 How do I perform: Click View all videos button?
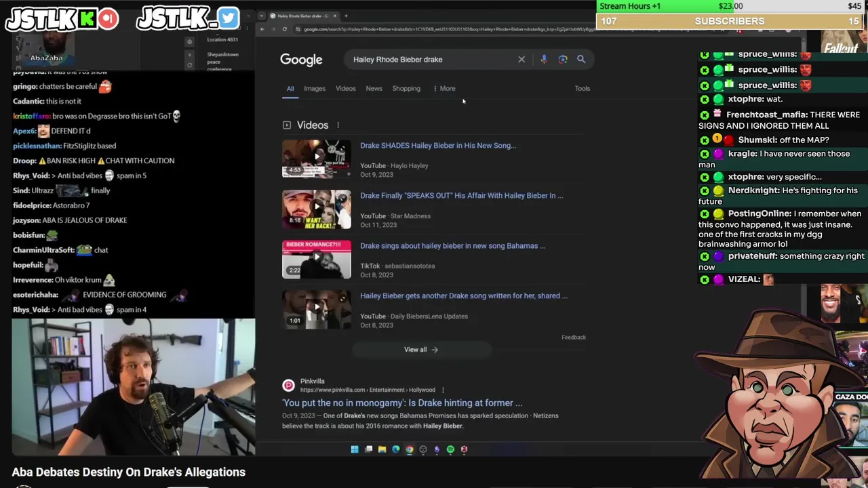421,350
